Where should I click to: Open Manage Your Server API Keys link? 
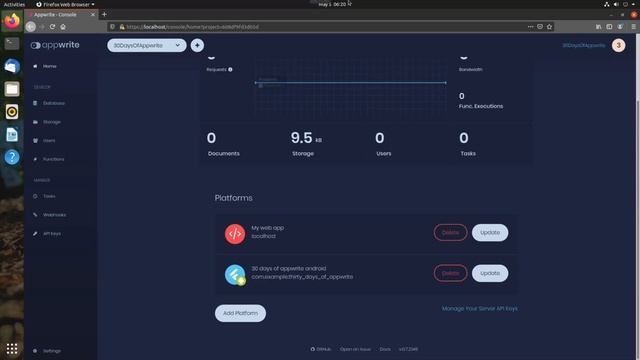[x=480, y=309]
